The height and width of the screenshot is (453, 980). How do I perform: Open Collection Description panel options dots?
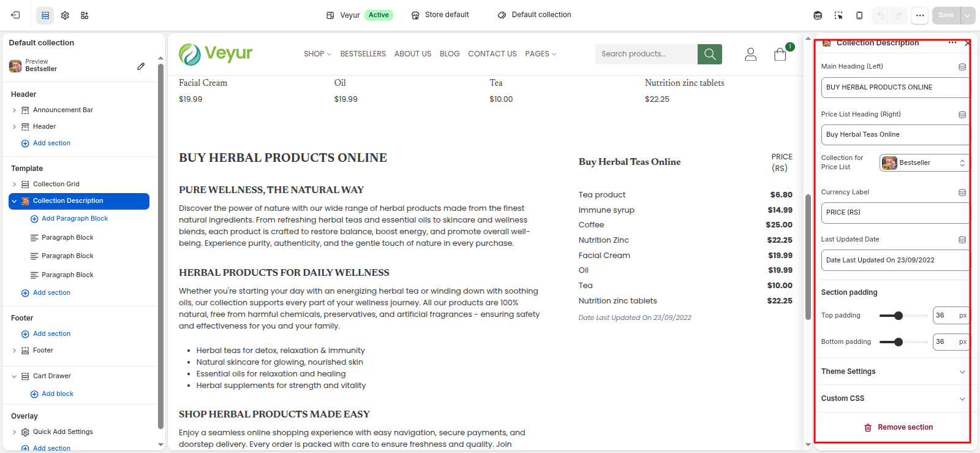tap(952, 43)
